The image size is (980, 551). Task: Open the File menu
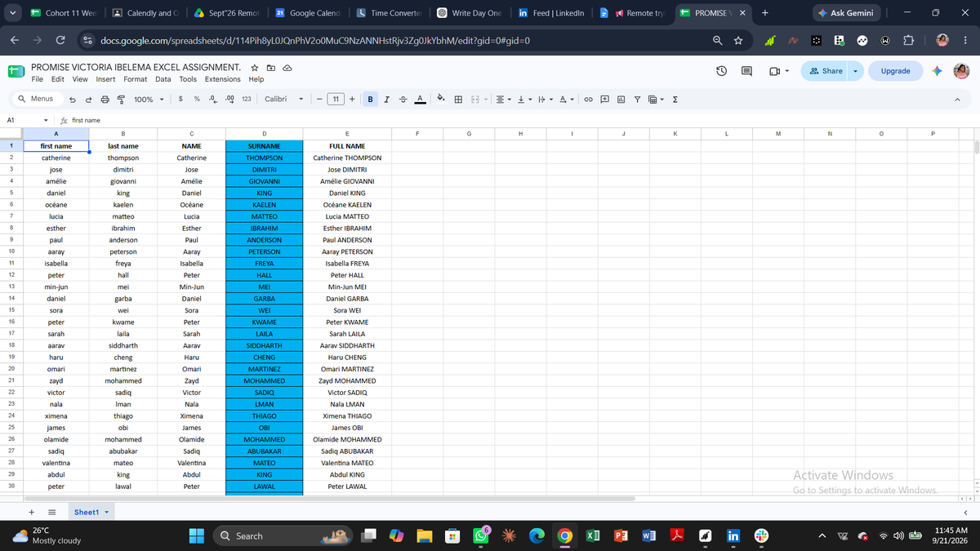pyautogui.click(x=37, y=79)
